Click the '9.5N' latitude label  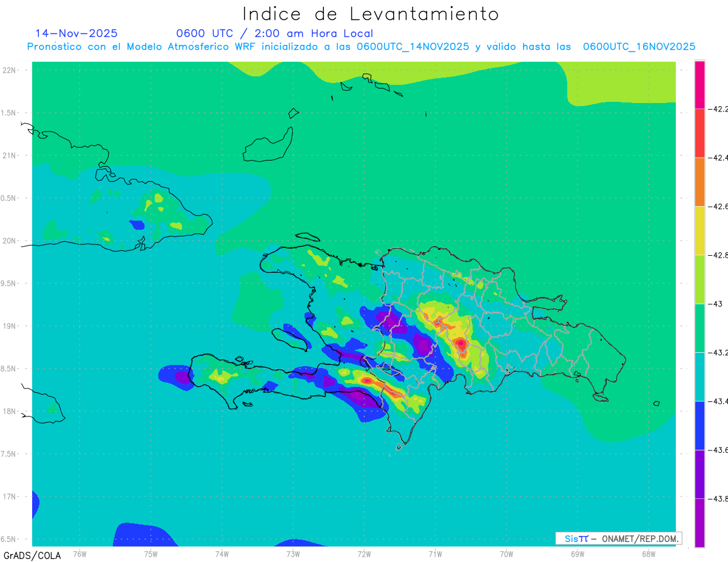coord(8,283)
